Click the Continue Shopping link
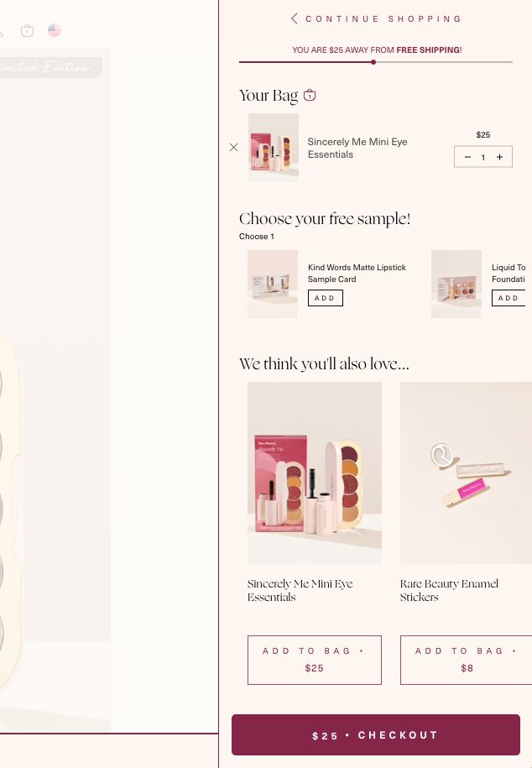532x768 pixels. 383,18
